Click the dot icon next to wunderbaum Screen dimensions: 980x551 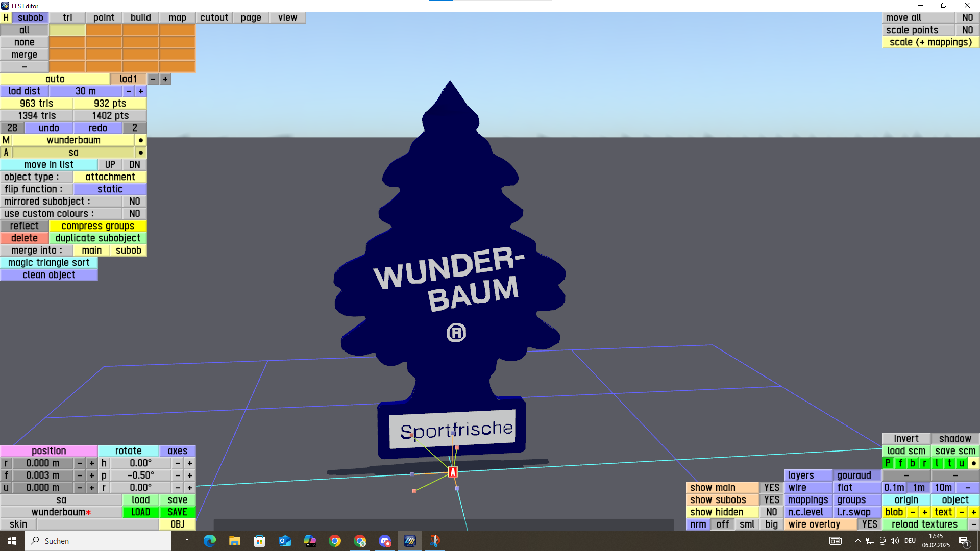click(141, 140)
